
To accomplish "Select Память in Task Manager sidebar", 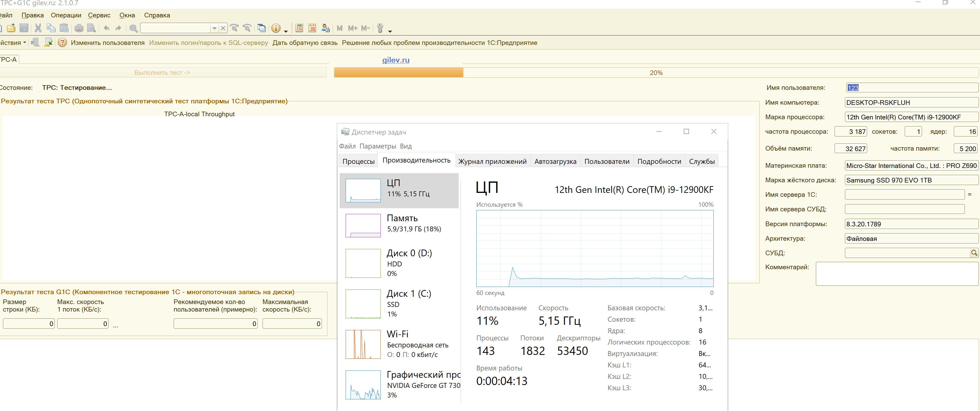I will 399,225.
